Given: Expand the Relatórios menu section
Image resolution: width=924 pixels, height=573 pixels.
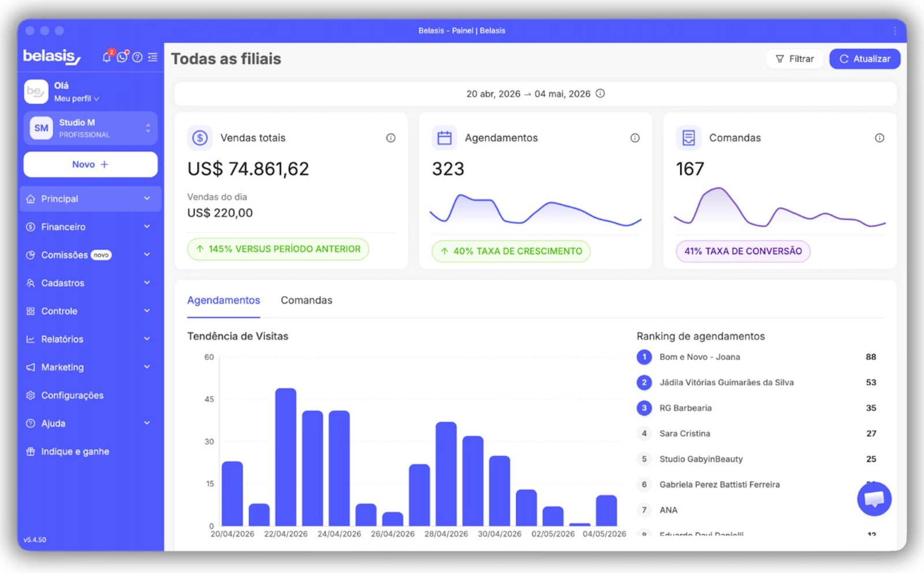Looking at the screenshot, I should [x=90, y=339].
